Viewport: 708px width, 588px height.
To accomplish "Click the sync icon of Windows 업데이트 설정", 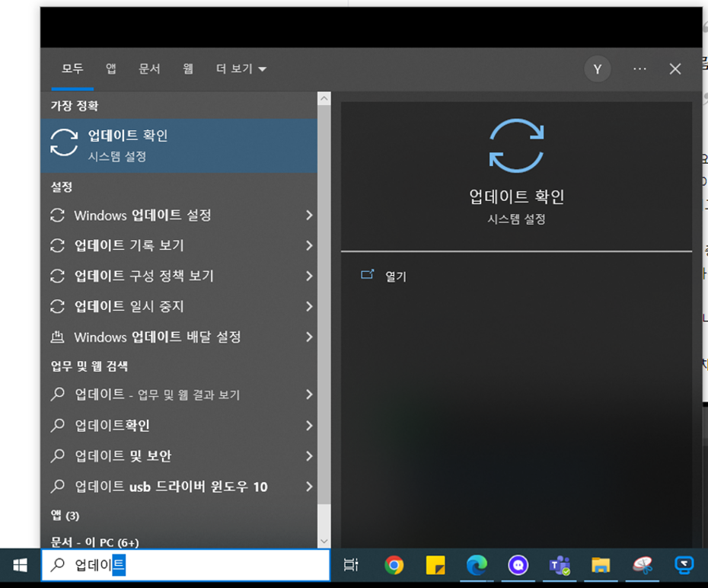I will click(57, 215).
